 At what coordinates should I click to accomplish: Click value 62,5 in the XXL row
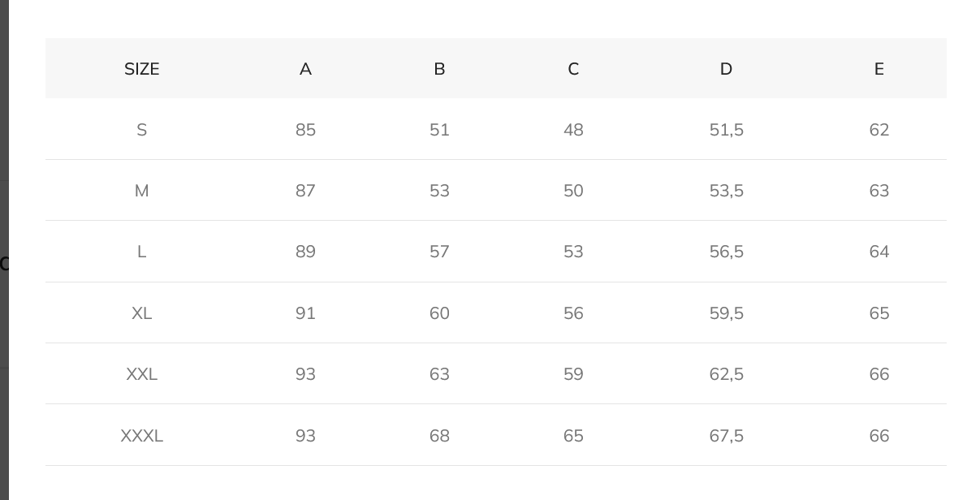(726, 374)
